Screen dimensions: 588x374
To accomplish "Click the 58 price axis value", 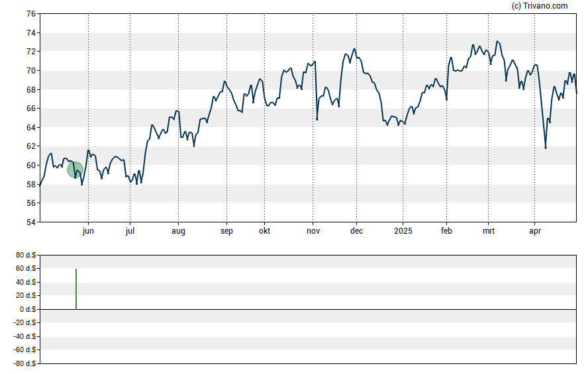I will click(31, 185).
